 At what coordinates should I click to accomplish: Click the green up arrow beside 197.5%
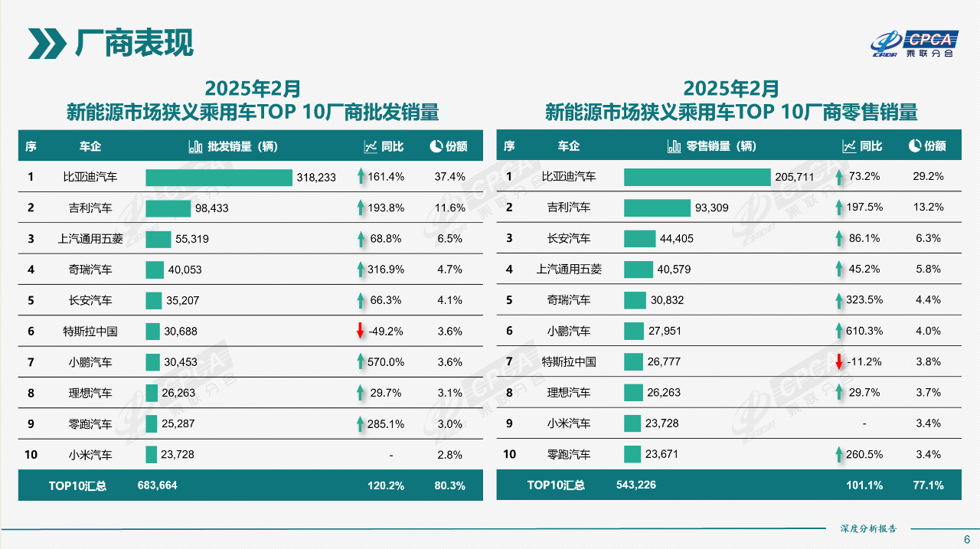[x=839, y=208]
